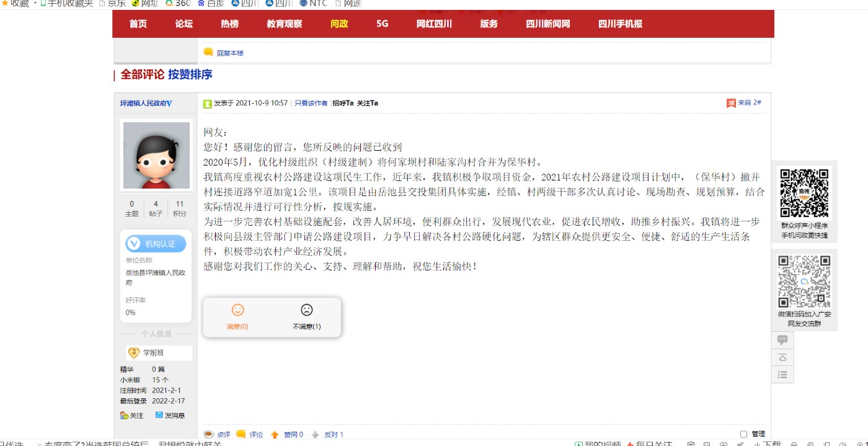The height and width of the screenshot is (446, 868).
Task: Open 四川新闻网 in the navigation bar
Action: pos(548,24)
